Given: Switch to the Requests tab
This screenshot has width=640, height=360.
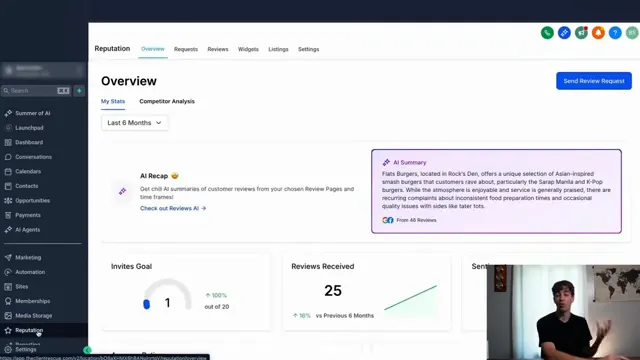Looking at the screenshot, I should [x=186, y=49].
